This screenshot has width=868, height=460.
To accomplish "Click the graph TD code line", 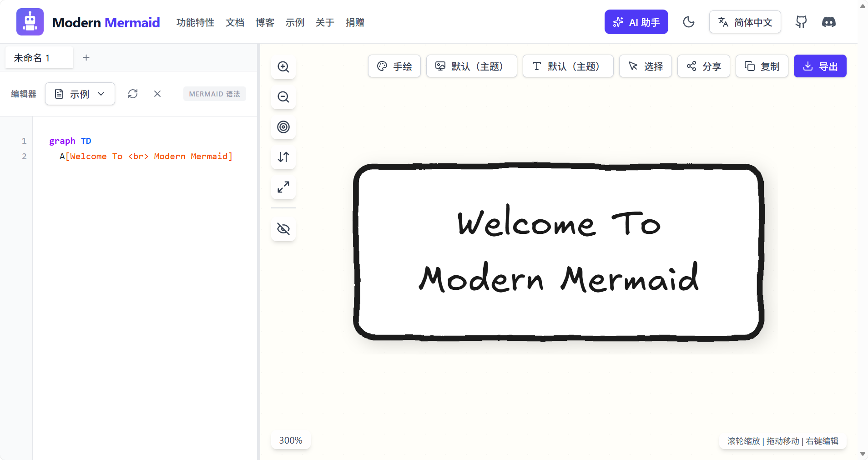I will pyautogui.click(x=71, y=141).
